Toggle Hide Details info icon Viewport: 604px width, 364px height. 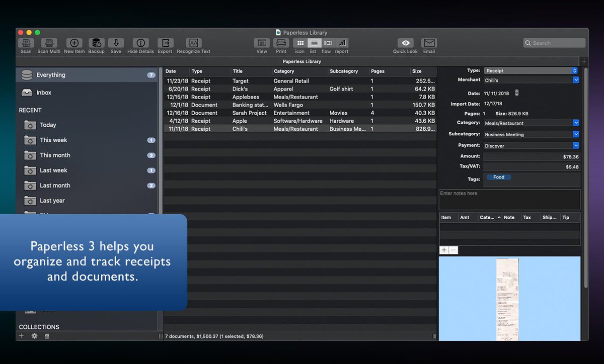pyautogui.click(x=140, y=43)
